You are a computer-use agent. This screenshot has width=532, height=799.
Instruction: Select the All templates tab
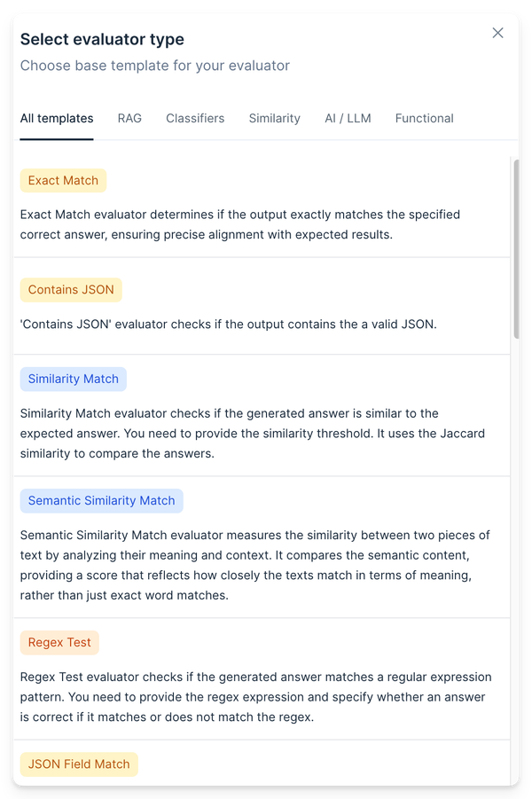[57, 118]
